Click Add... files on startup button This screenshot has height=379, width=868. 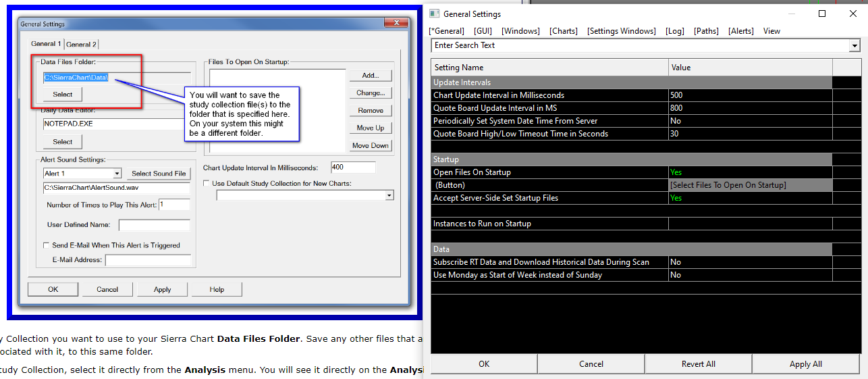coord(371,76)
